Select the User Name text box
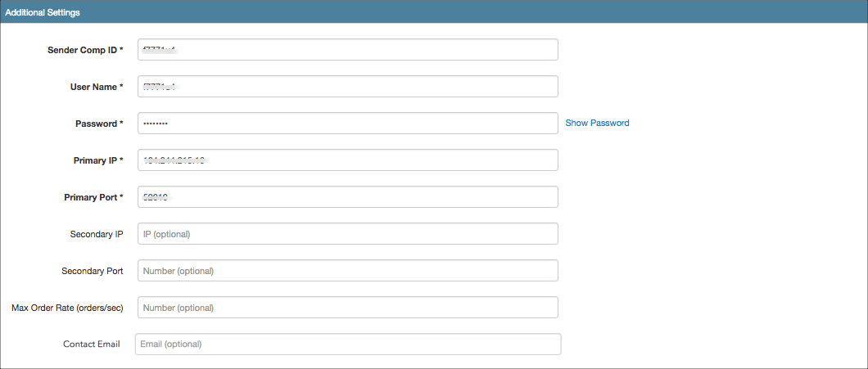The height and width of the screenshot is (369, 868). tap(348, 86)
